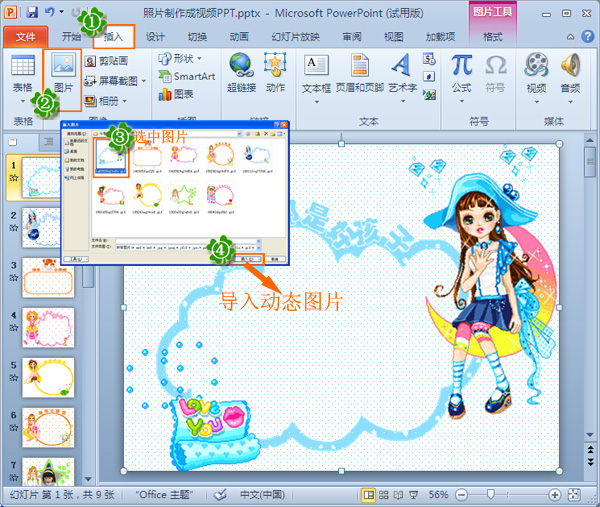Click the Date and Time icon
This screenshot has height=507, width=600.
tap(429, 59)
